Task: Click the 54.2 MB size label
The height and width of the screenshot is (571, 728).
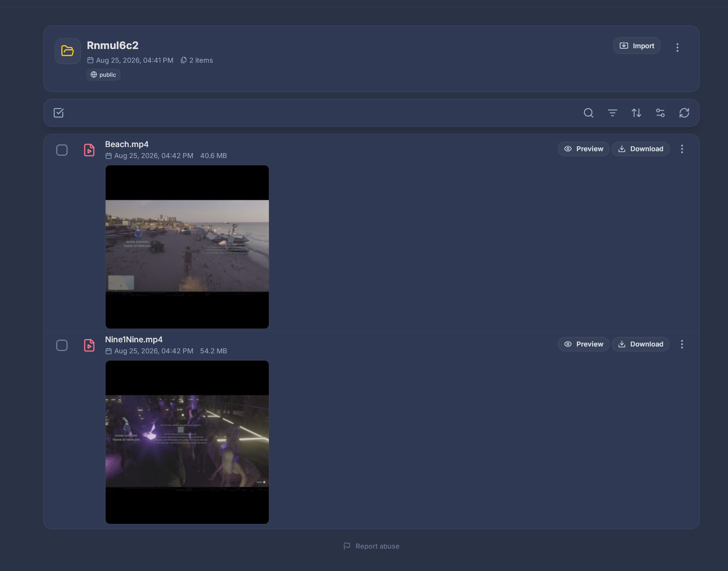Action: (x=213, y=351)
